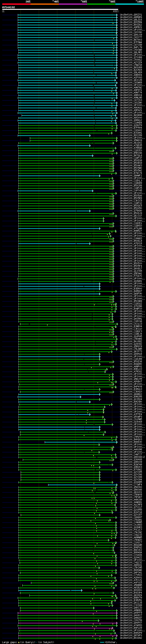The width and height of the screenshot is (146, 644).
Task: Open hit UniRef100_Q9VPV7
Action: (x=131, y=623)
